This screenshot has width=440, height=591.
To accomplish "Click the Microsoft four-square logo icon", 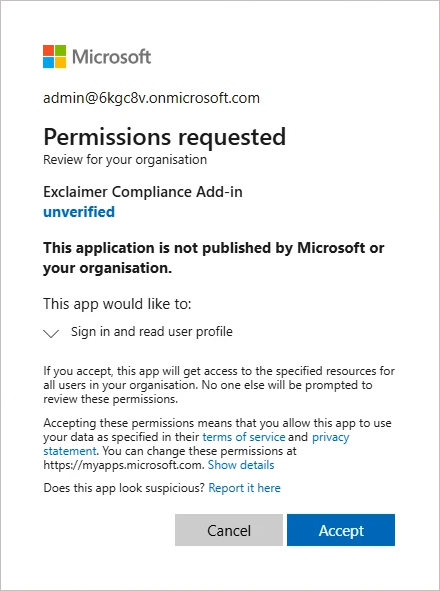I will pos(54,57).
